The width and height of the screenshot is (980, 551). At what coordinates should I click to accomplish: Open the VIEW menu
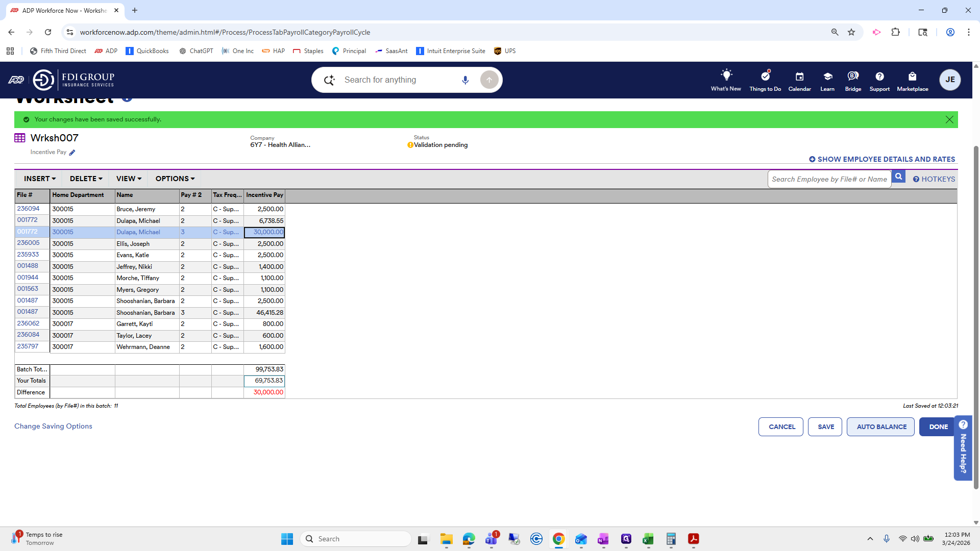129,179
